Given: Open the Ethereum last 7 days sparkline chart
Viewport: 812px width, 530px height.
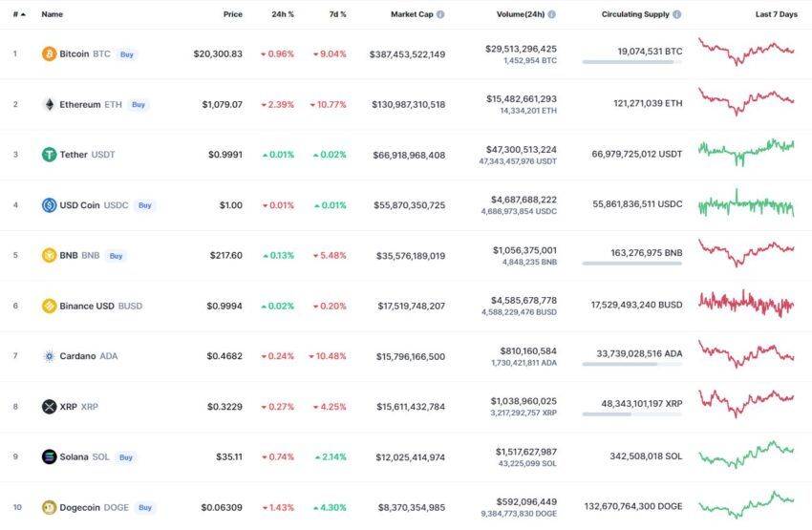Looking at the screenshot, I should 746,101.
